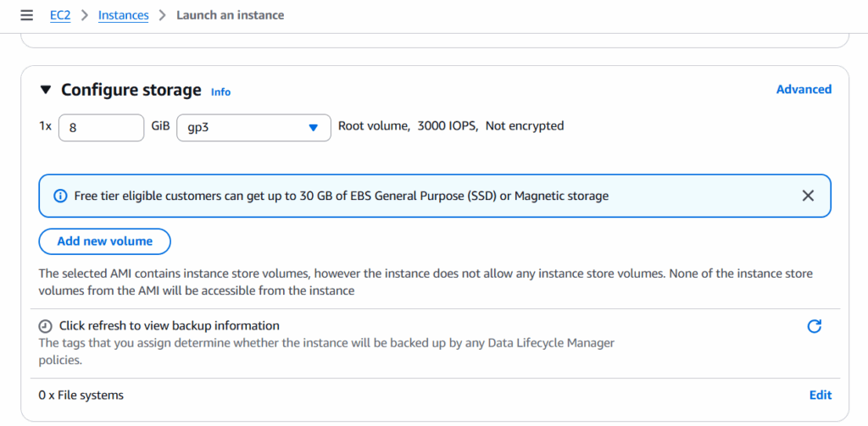Switch to Advanced storage configuration
Viewport: 868px width, 426px height.
pos(804,89)
